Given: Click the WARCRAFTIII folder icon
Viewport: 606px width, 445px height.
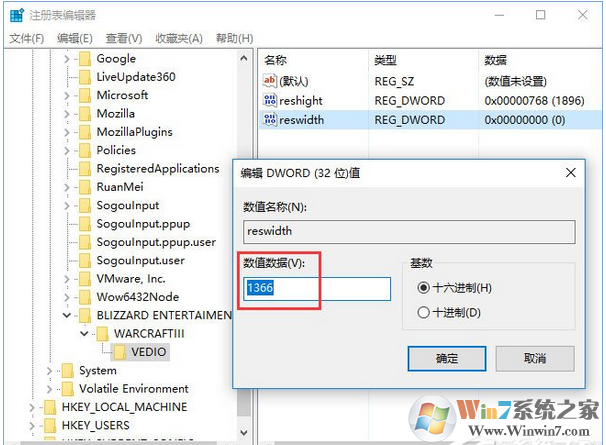Looking at the screenshot, I should tap(102, 334).
